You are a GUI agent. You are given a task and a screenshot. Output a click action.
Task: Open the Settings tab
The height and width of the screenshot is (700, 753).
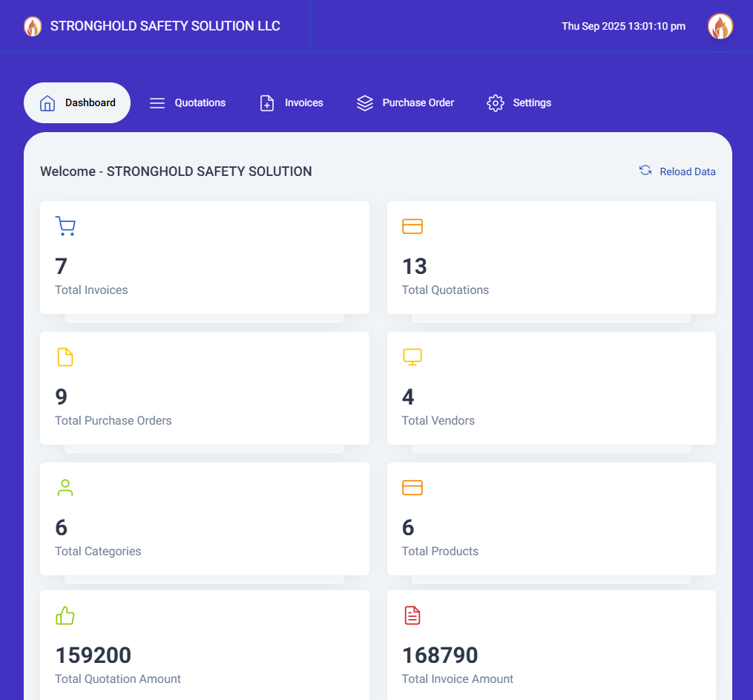[x=519, y=103]
